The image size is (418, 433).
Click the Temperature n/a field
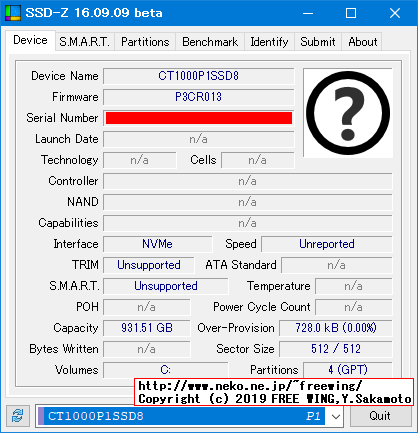[354, 286]
